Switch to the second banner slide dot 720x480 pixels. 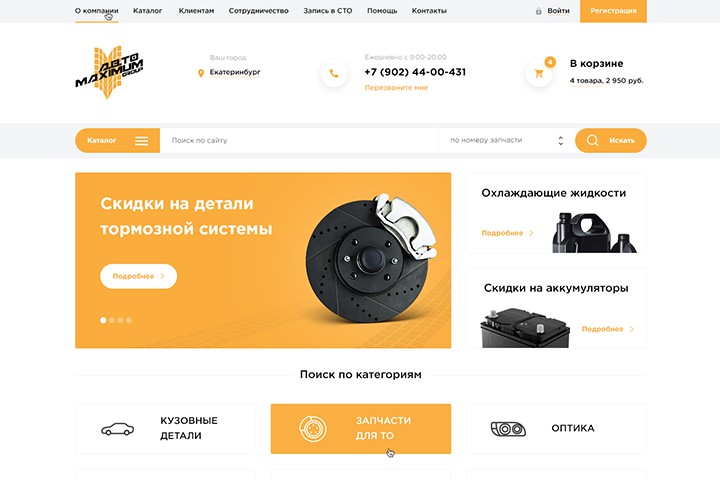[112, 320]
